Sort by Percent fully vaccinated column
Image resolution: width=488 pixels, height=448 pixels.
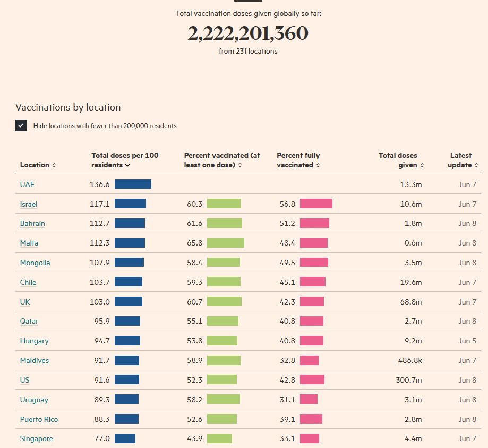pyautogui.click(x=298, y=160)
